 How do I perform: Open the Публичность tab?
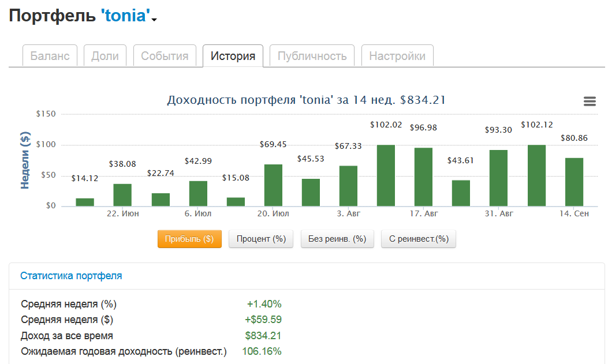coord(312,56)
